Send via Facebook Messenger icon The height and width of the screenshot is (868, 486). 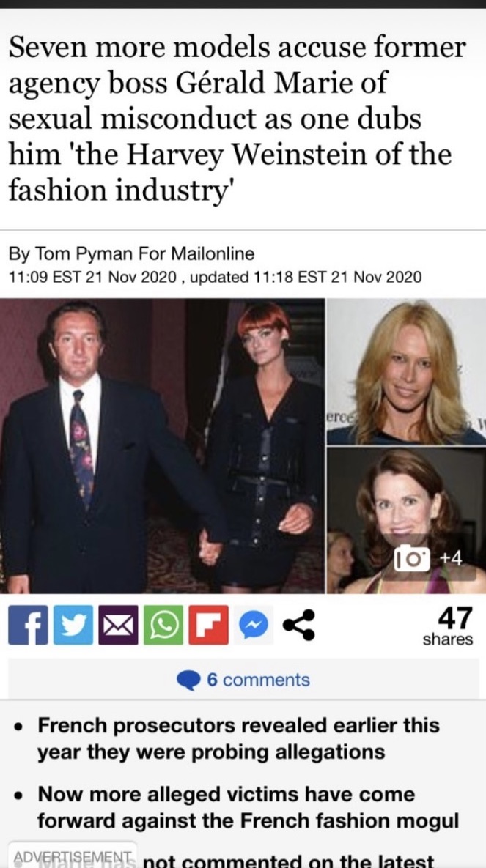tap(253, 625)
